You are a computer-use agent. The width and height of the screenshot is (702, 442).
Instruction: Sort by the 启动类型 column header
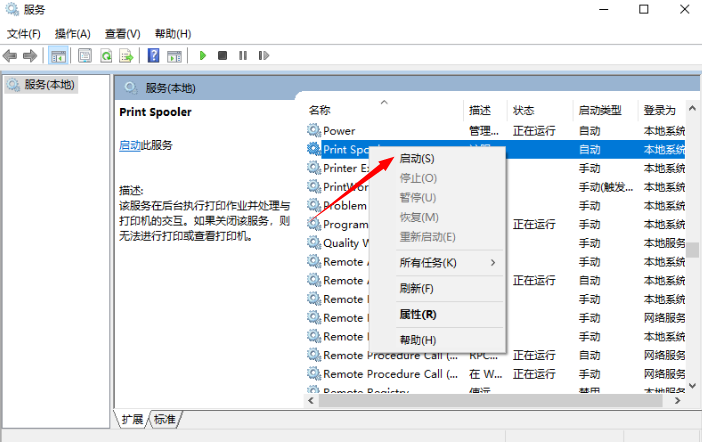(x=605, y=110)
